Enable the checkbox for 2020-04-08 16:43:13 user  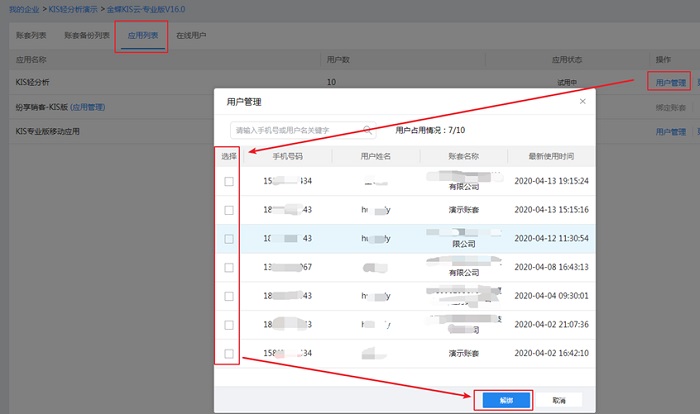pyautogui.click(x=229, y=268)
